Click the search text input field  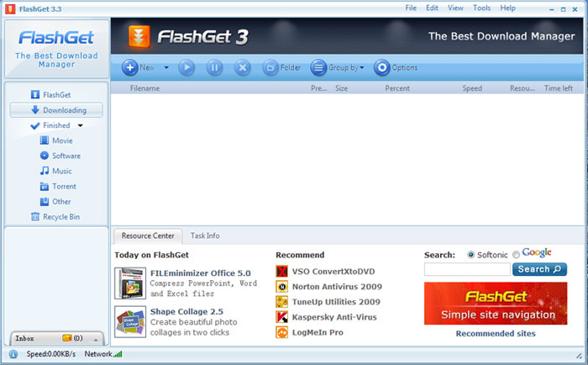point(467,270)
